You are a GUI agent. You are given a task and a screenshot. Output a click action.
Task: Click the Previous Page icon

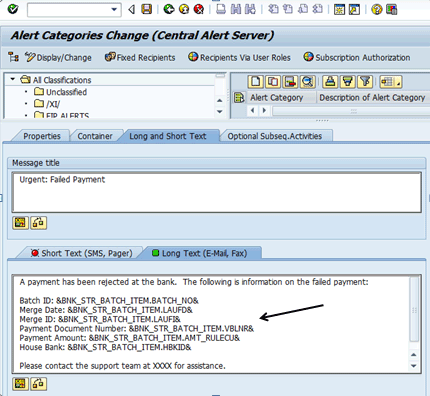288,9
